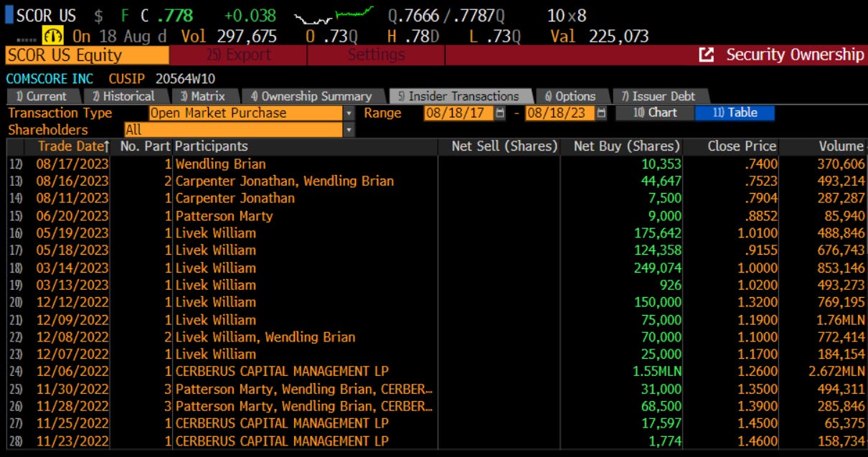
Task: Switch to the Issuer Debt tab
Action: click(659, 96)
